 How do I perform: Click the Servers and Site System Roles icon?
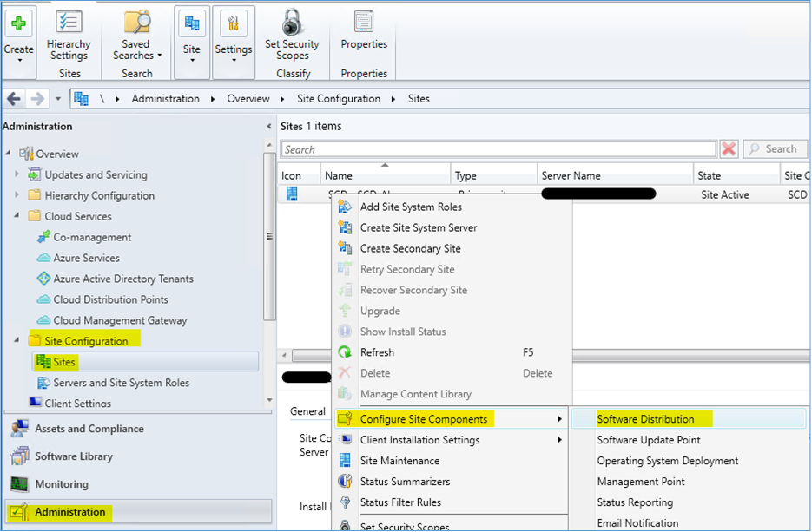pos(44,383)
